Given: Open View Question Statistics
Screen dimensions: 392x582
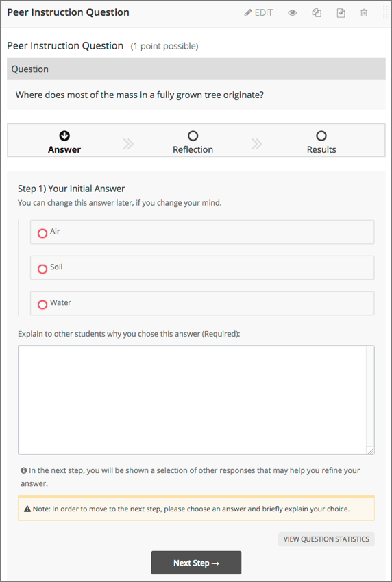Looking at the screenshot, I should tap(326, 539).
